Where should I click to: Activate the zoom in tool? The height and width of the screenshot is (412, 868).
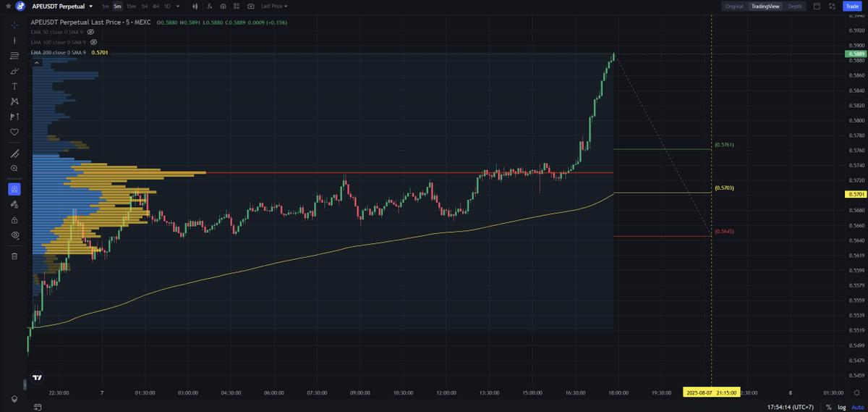pyautogui.click(x=14, y=168)
